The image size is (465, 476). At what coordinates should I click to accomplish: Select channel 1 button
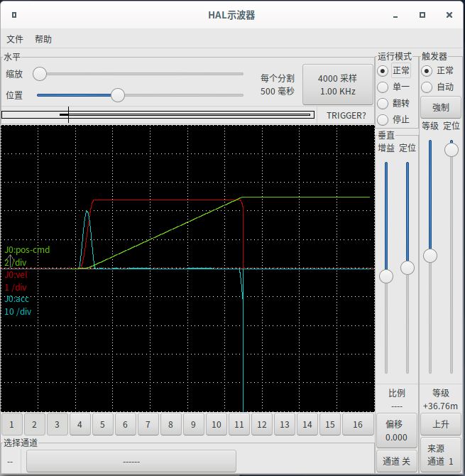11,424
